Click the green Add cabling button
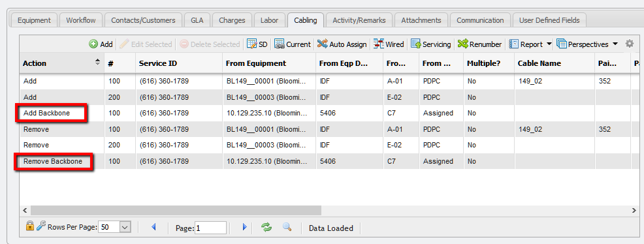Screen dimensions: 644x244 [x=101, y=44]
